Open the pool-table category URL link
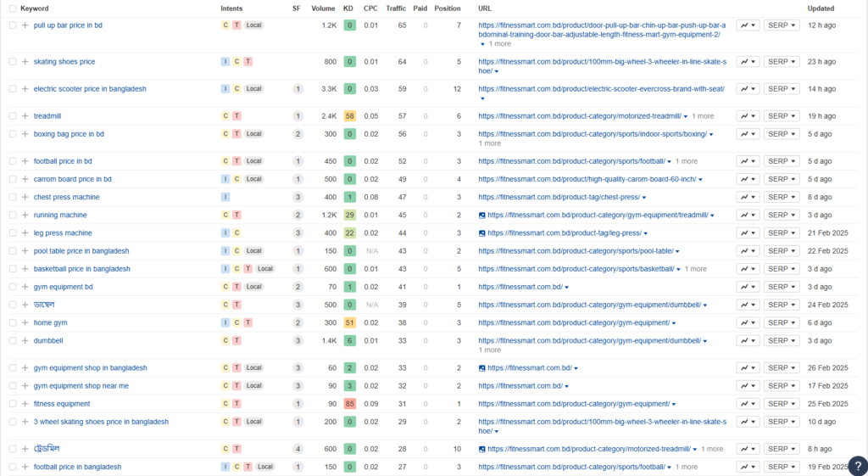Image resolution: width=868 pixels, height=476 pixels. (576, 251)
